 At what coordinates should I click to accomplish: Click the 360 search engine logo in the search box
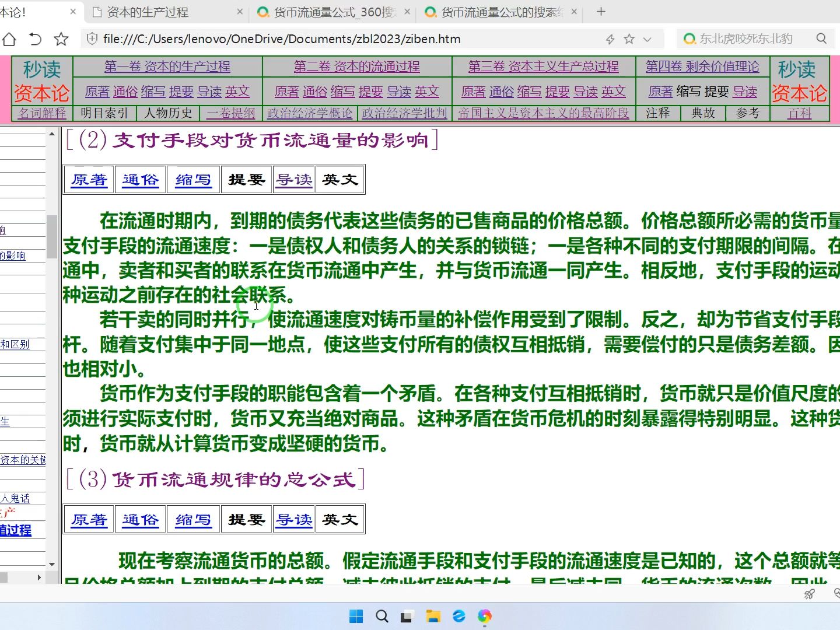pyautogui.click(x=689, y=39)
